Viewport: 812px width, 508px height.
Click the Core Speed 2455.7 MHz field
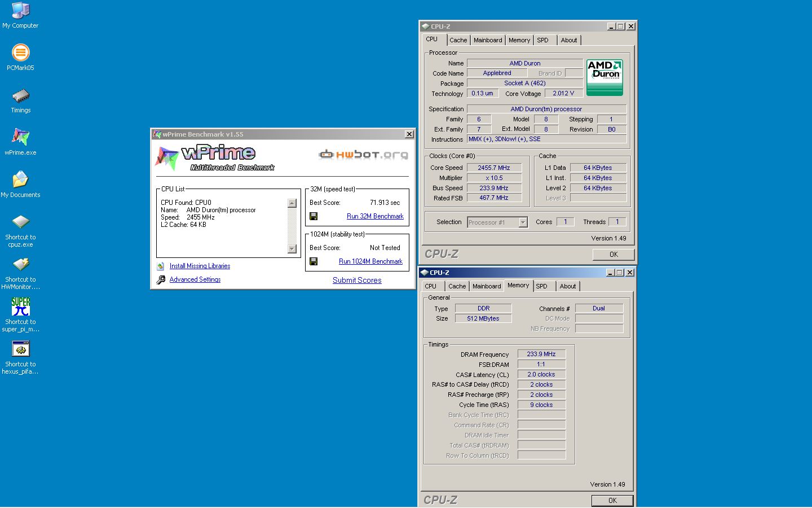[494, 168]
